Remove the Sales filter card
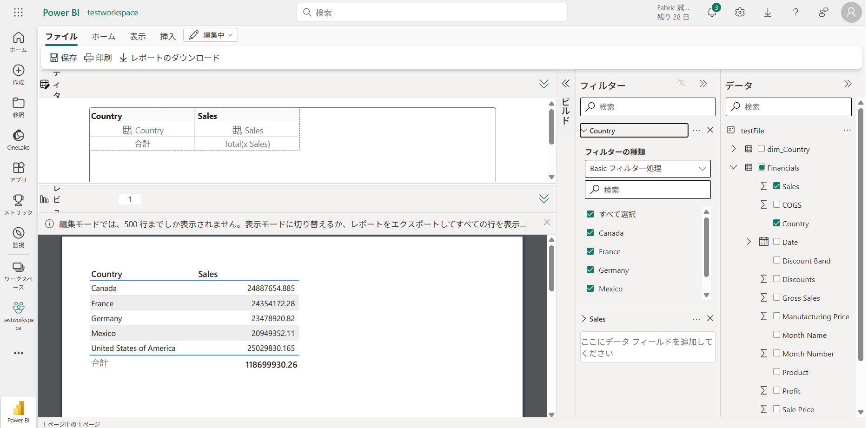This screenshot has width=868, height=428. [x=710, y=318]
